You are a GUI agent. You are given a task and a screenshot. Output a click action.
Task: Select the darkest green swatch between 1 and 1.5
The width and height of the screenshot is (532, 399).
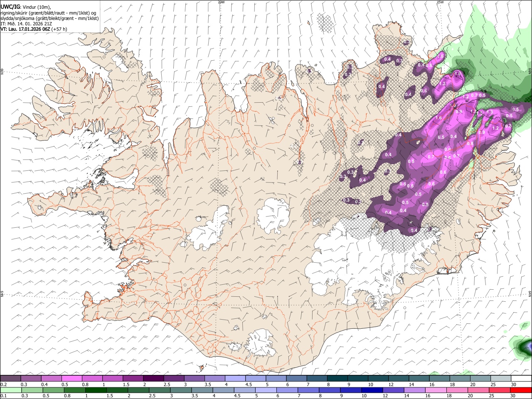(96, 390)
